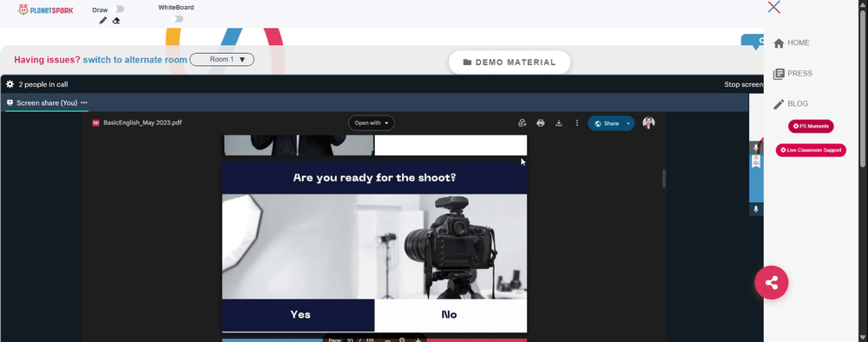Open call settings gear icon
Screen dimensions: 868x342
pyautogui.click(x=10, y=84)
